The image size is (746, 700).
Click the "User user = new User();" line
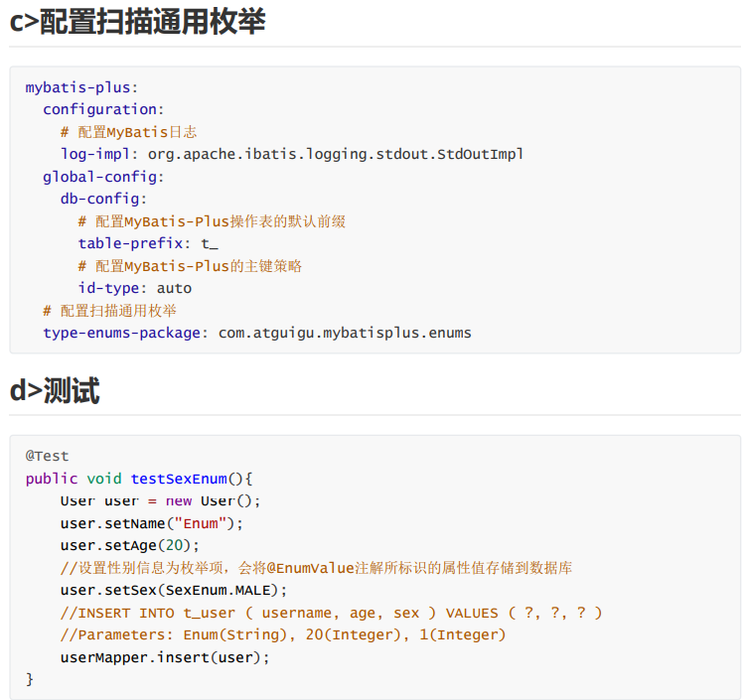coord(160,500)
